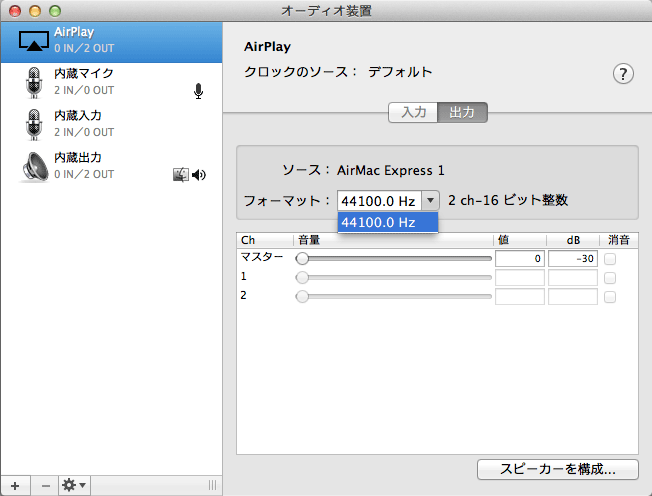The image size is (652, 496).
Task: Select the 内蔵出力 device row text
Action: (78, 158)
